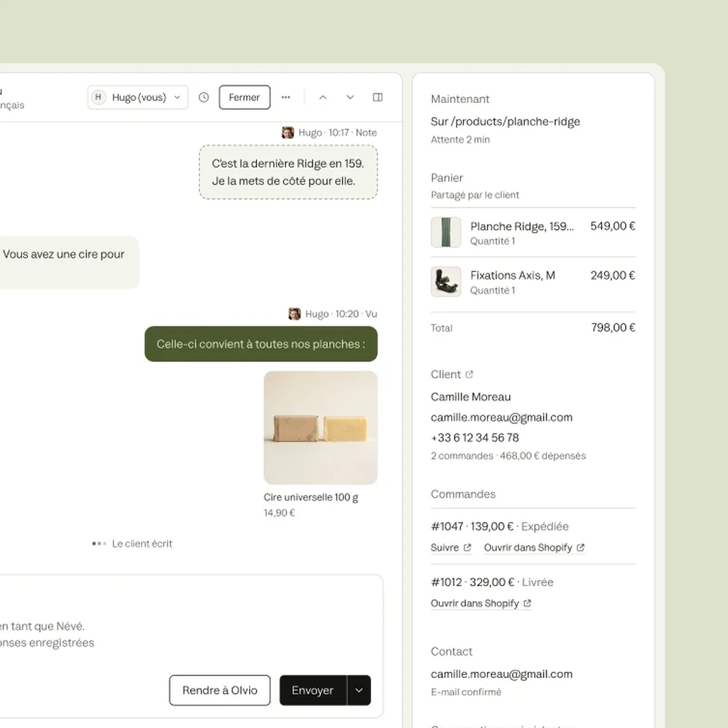Open the Cire universelle product image
728x728 pixels.
coord(321,428)
